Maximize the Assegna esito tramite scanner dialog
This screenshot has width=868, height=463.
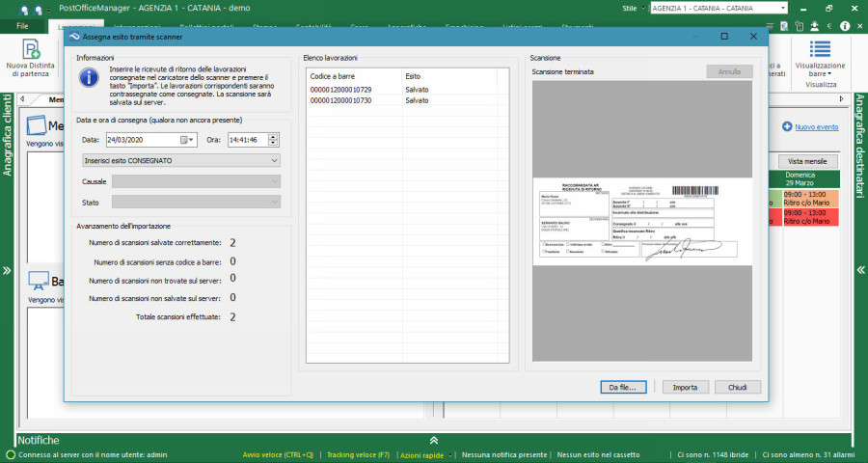tap(724, 37)
